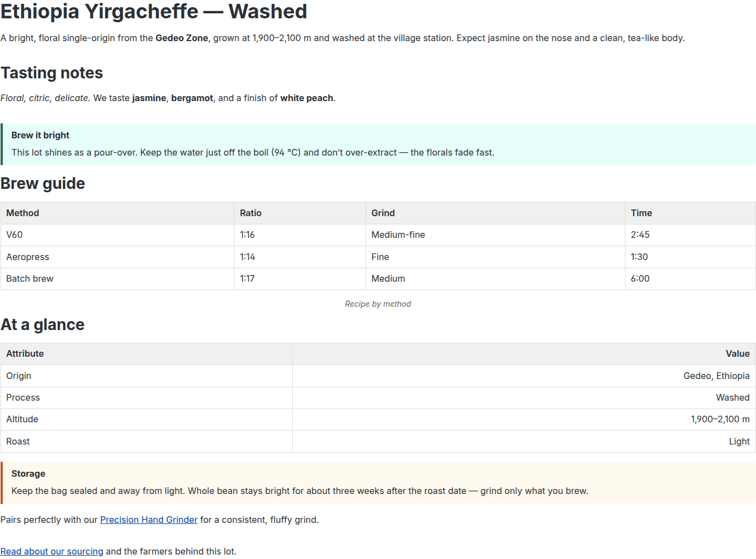Click the 'Fine' grind cell for Aeropress
The height and width of the screenshot is (559, 756).
coord(495,257)
